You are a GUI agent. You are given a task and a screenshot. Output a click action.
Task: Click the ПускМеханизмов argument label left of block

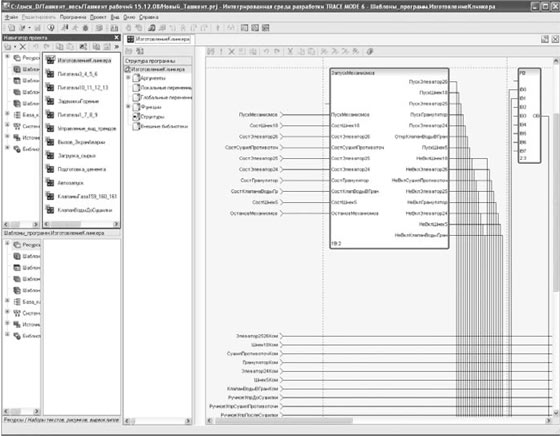click(258, 115)
